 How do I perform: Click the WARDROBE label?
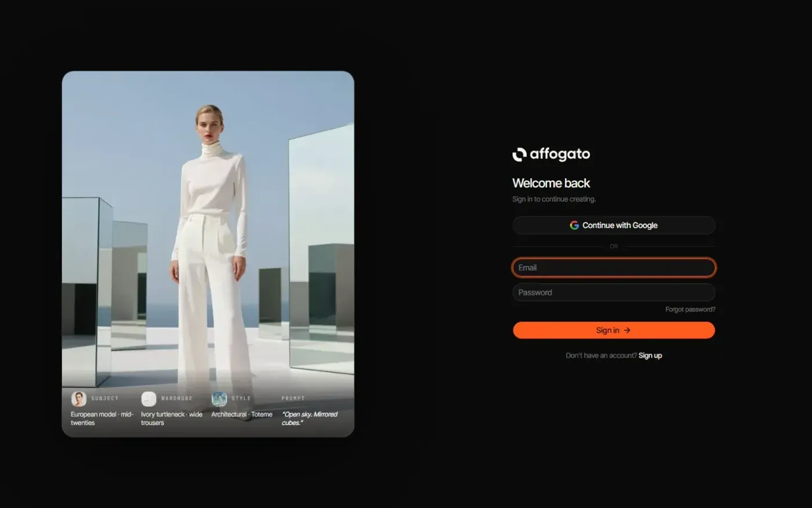tap(177, 398)
